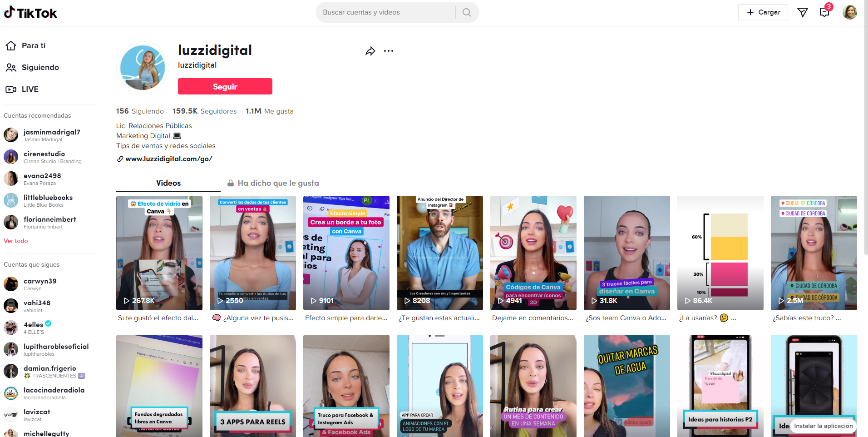
Task: Click the search magnifier icon
Action: [467, 12]
